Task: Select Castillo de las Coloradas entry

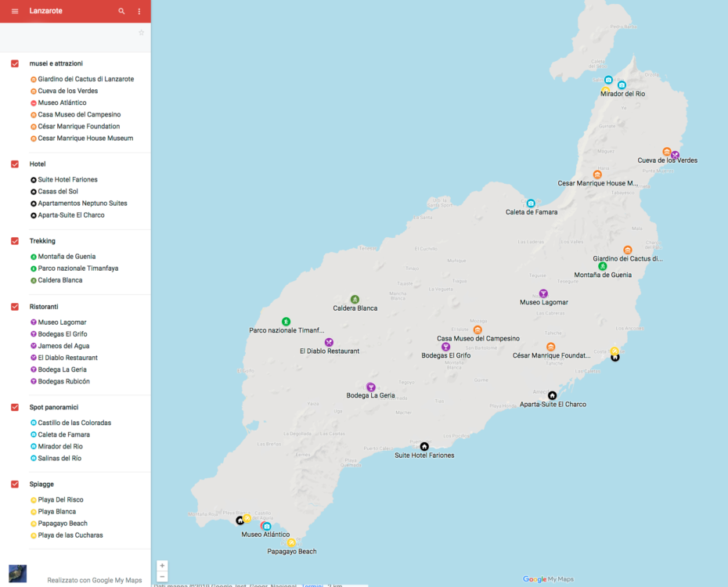Action: click(74, 423)
